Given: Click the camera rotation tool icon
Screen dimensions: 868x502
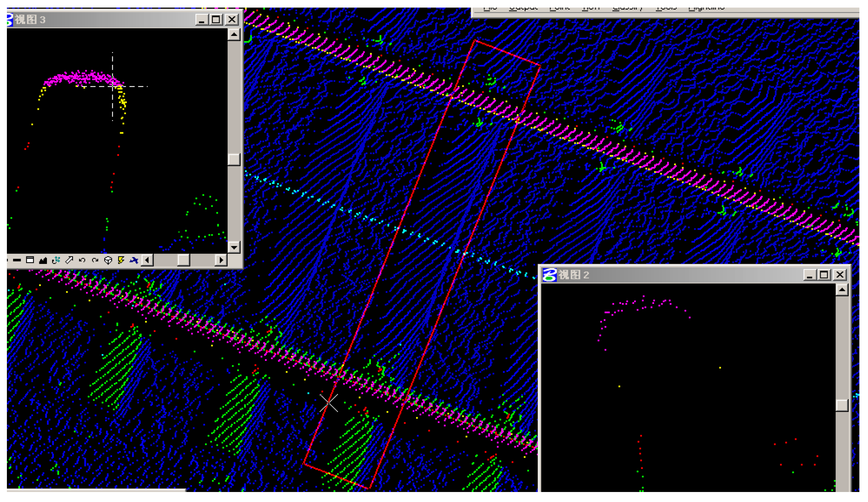Looking at the screenshot, I should coord(56,260).
